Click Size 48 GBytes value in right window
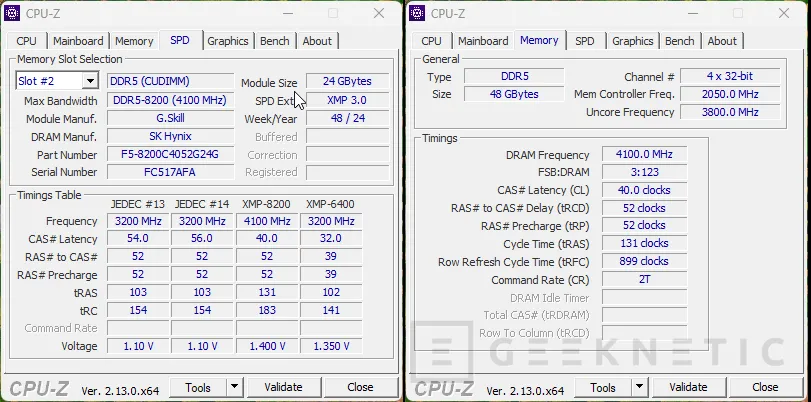This screenshot has width=811, height=402. (x=514, y=94)
